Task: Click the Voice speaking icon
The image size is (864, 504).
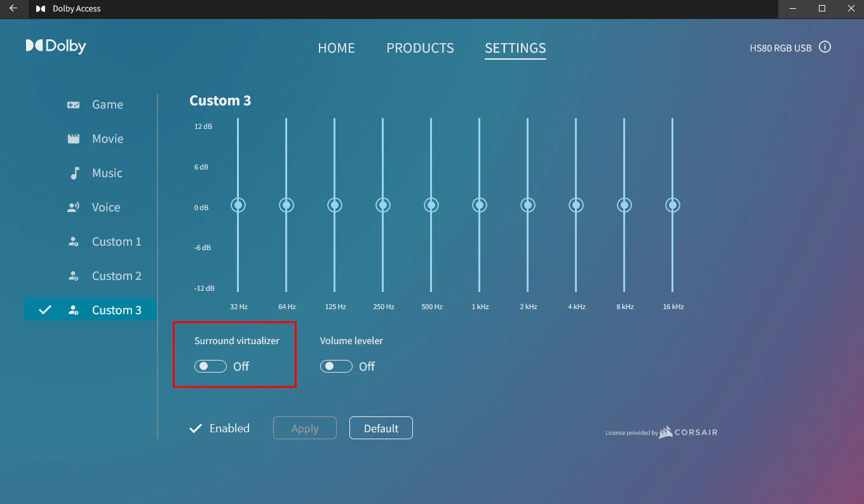Action: tap(74, 208)
